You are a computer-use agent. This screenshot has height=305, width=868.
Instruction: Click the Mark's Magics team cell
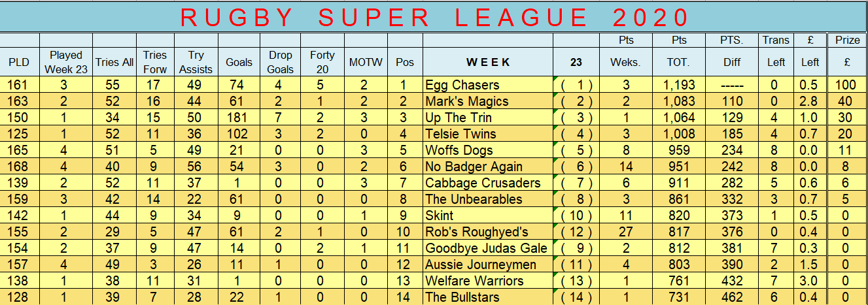click(488, 101)
